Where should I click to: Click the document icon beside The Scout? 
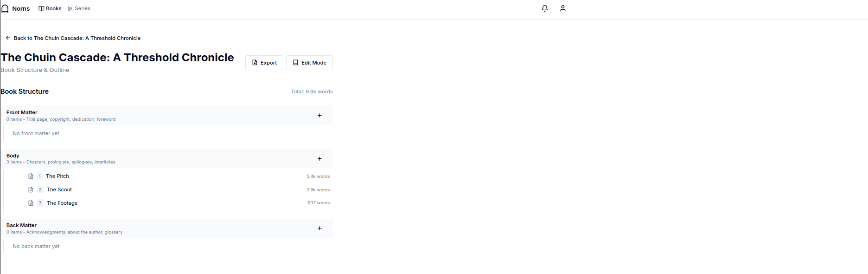(31, 190)
